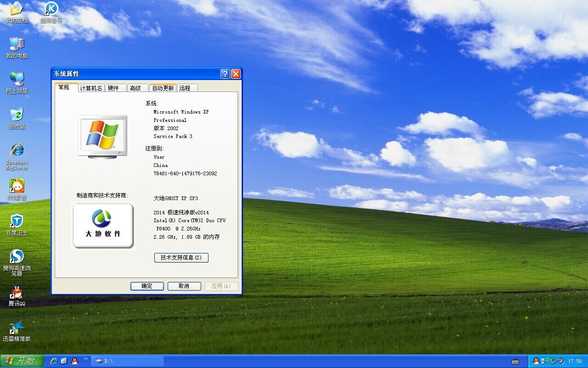Activate the D:\ taskbar window button
The image size is (588, 368).
tap(128, 361)
